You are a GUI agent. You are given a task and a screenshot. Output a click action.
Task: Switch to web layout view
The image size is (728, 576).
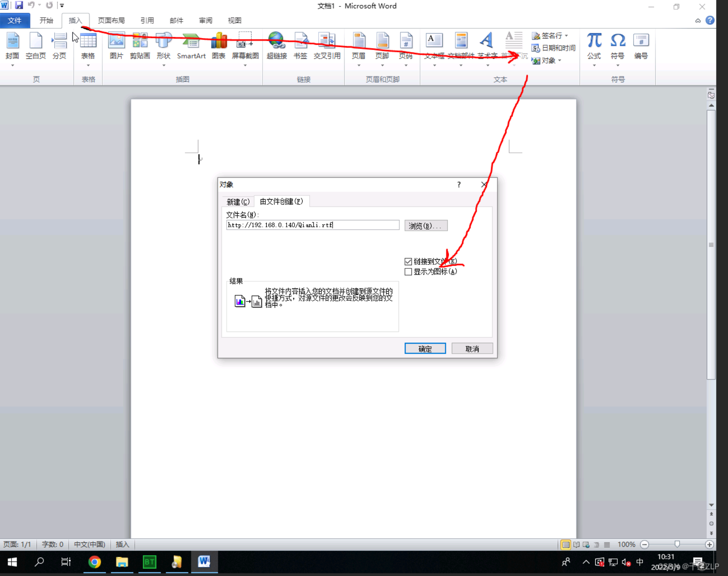point(586,544)
